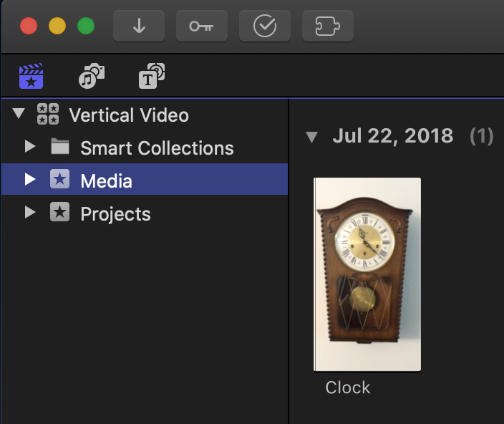Screen dimensions: 504x424
Task: Collapse the Vertical Video library triangle
Action: pyautogui.click(x=19, y=114)
